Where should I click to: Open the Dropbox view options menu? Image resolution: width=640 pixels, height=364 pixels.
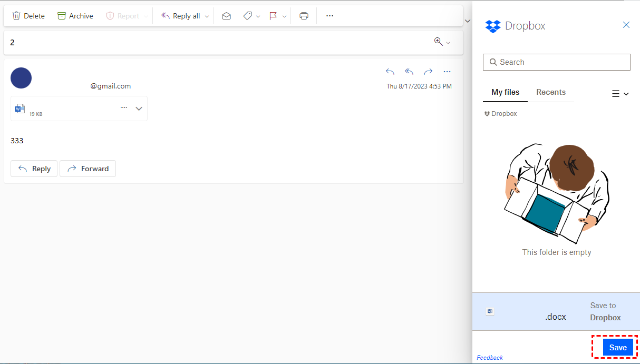(620, 94)
